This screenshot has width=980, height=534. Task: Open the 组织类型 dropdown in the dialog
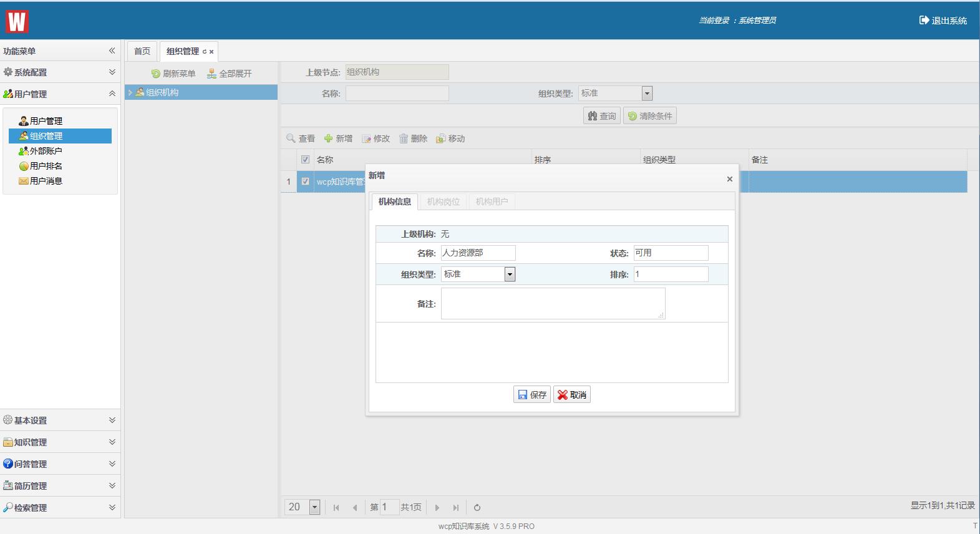(x=510, y=274)
